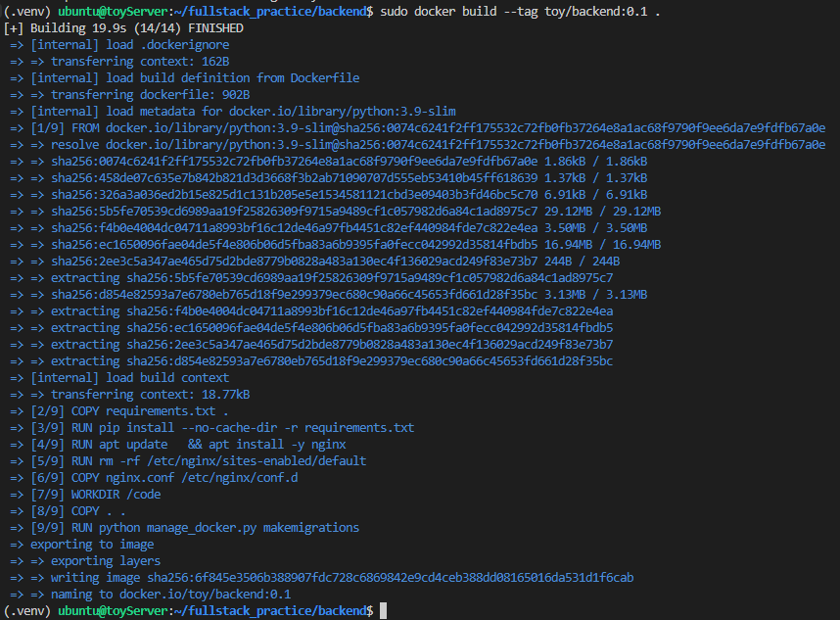This screenshot has width=840, height=620.
Task: Click '[9/9] RUN python manage_docker.py makemigrations'
Action: click(x=195, y=527)
